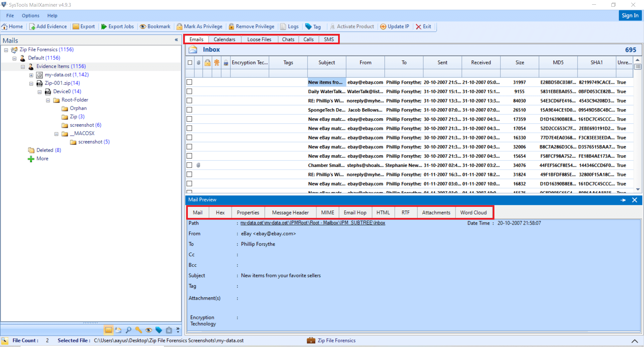Click the Bookmark icon on the top toolbar
644x347 pixels.
coord(144,26)
